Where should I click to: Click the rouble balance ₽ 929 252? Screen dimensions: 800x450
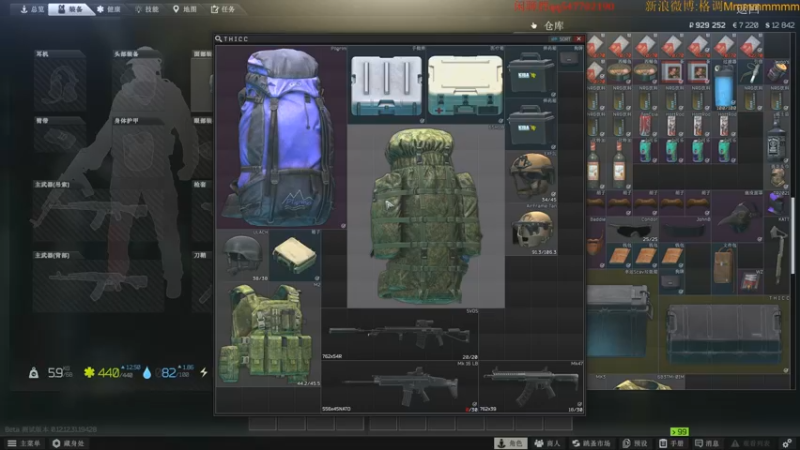(707, 25)
